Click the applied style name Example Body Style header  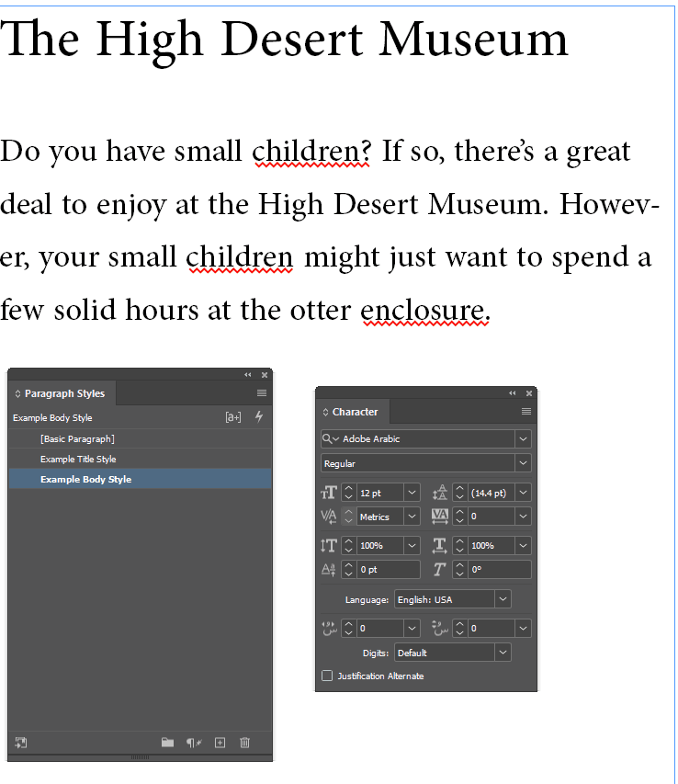point(52,417)
